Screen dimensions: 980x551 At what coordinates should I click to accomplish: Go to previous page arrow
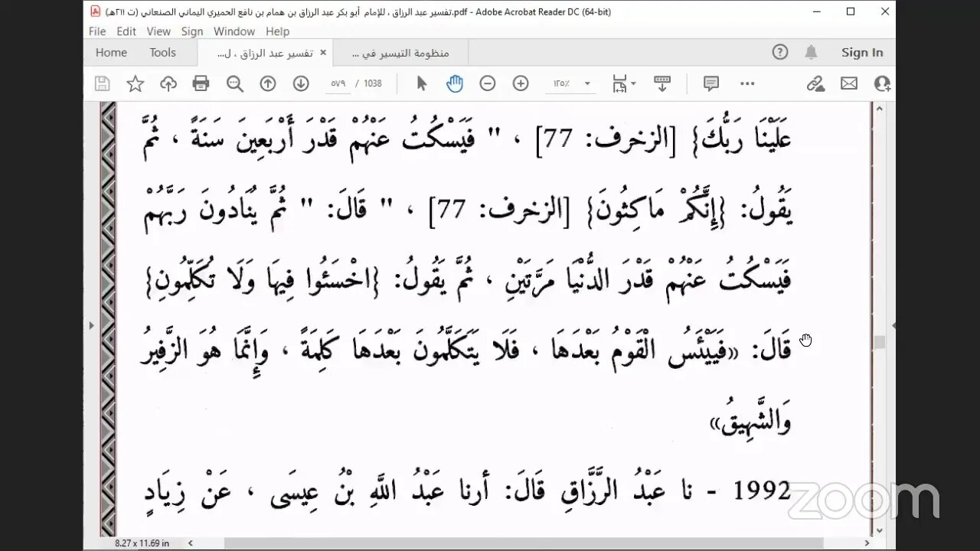[x=267, y=83]
